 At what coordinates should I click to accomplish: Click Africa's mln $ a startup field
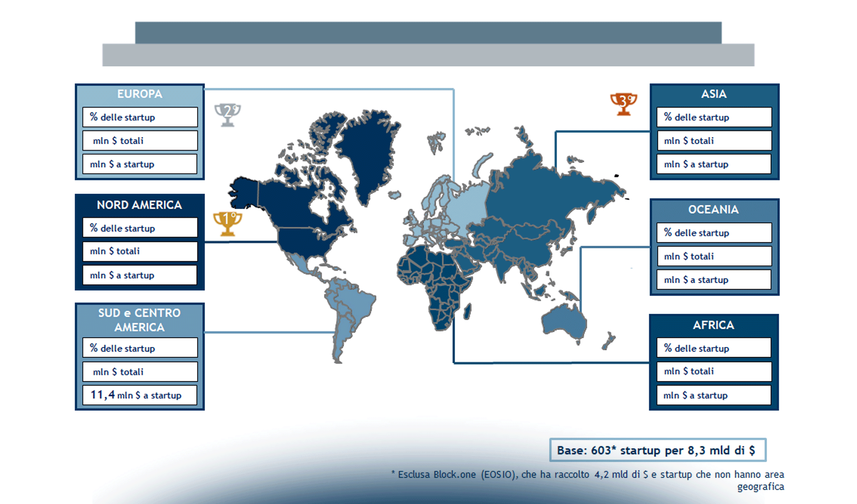pyautogui.click(x=713, y=395)
